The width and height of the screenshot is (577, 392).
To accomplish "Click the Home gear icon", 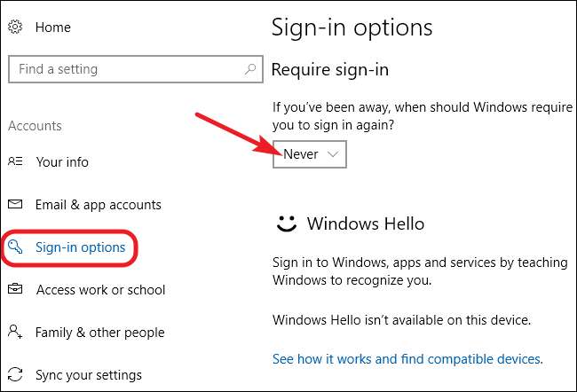I will click(x=14, y=27).
